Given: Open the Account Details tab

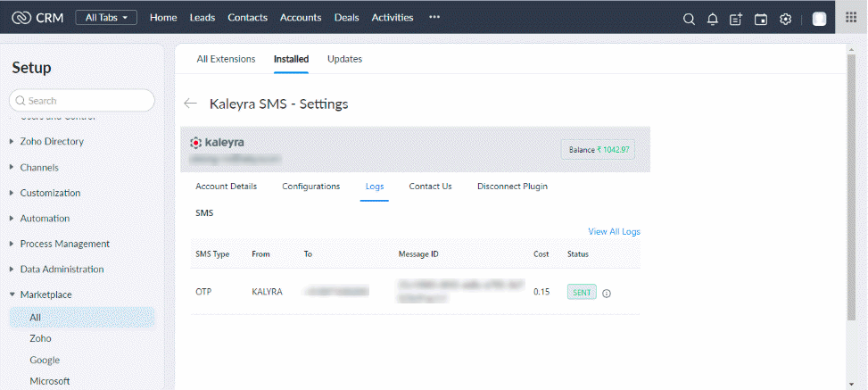Looking at the screenshot, I should tap(226, 187).
